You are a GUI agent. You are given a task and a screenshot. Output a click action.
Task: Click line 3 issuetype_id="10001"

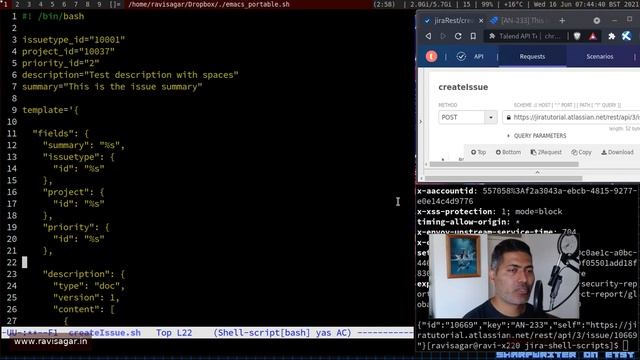pyautogui.click(x=73, y=40)
